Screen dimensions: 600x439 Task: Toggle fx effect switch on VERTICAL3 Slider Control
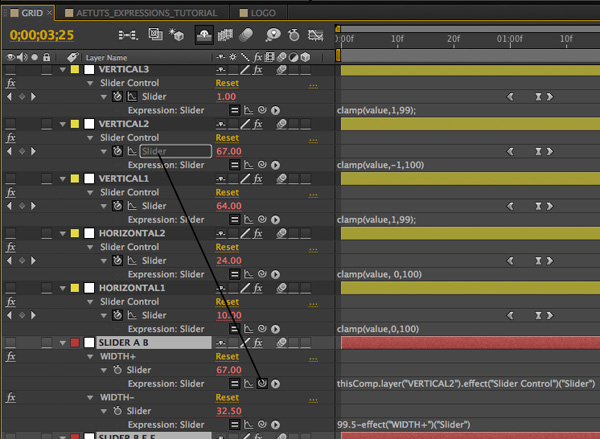11,83
